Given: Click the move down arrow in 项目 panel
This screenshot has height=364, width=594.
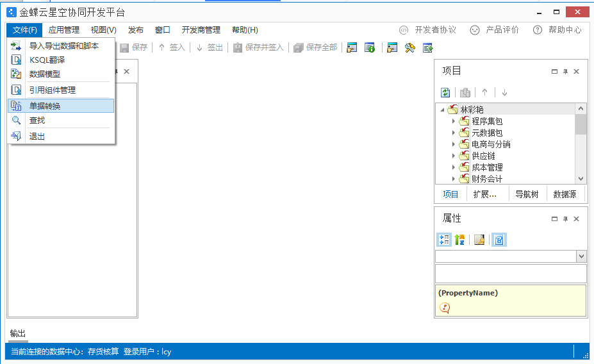Looking at the screenshot, I should pyautogui.click(x=504, y=92).
